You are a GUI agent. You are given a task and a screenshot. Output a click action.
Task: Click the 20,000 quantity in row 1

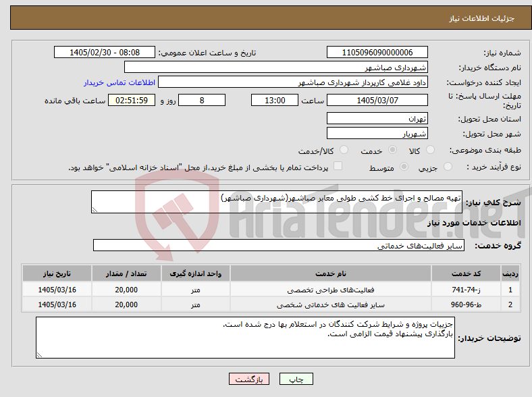coord(126,290)
